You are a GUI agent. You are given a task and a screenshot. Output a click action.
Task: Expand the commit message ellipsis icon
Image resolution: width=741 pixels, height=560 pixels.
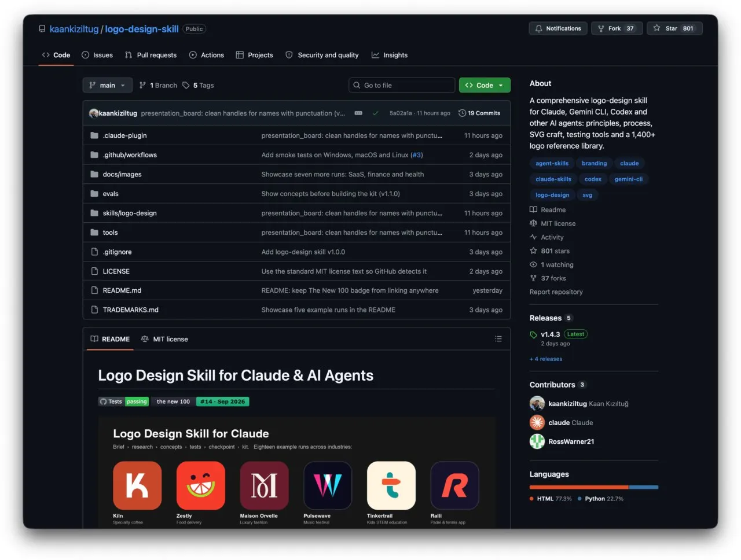(358, 113)
